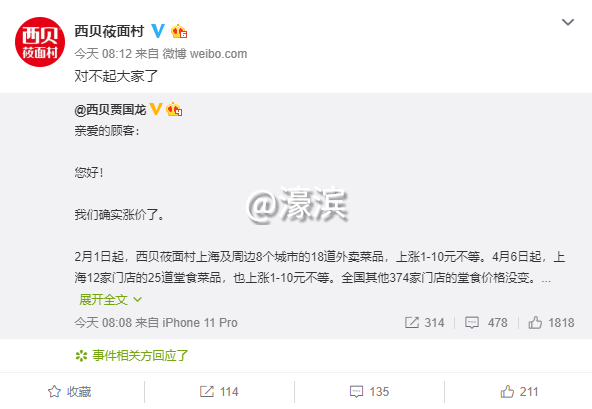592x409 pixels.
Task: Open the comments button showing 135
Action: tap(369, 392)
